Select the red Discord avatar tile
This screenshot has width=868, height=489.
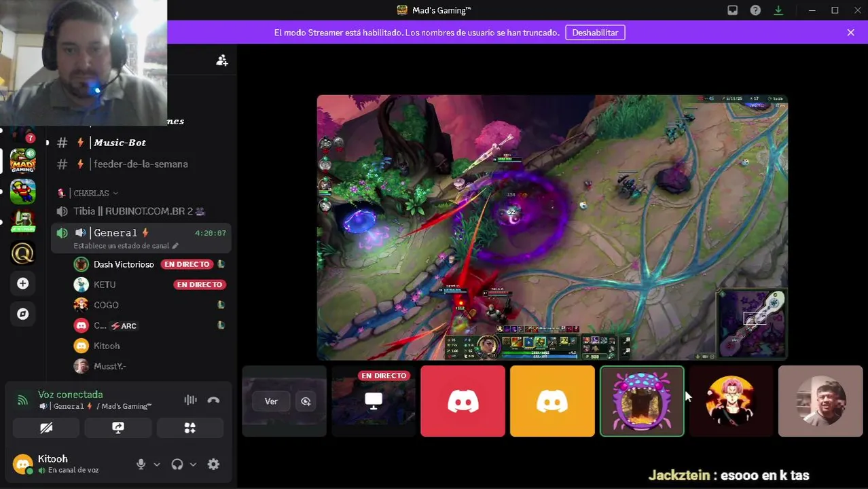[x=463, y=401]
